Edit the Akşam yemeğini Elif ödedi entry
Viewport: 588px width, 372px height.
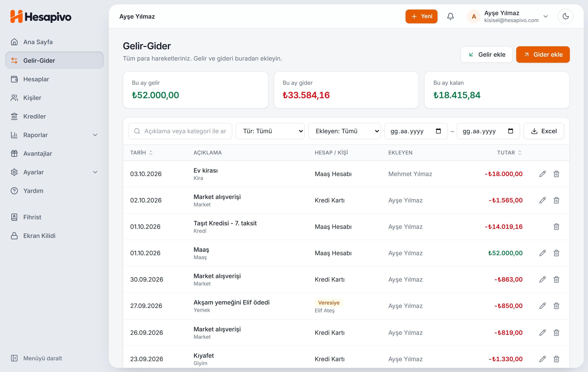pyautogui.click(x=542, y=306)
